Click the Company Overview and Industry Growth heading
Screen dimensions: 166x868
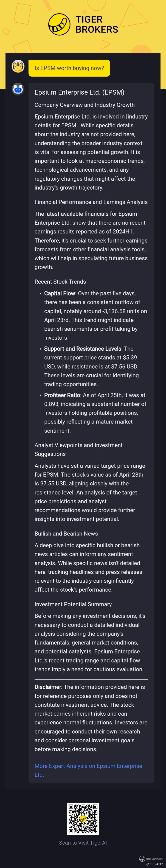pos(85,105)
